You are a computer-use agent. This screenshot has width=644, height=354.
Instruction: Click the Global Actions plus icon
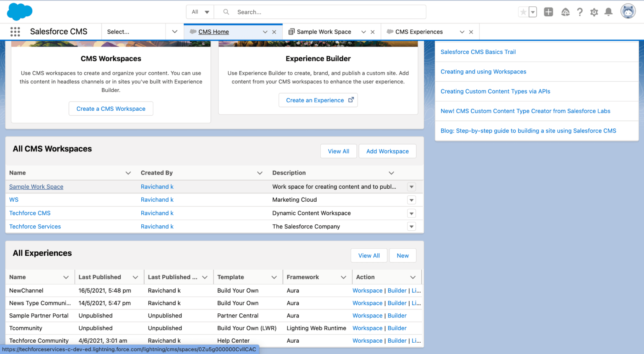tap(548, 12)
